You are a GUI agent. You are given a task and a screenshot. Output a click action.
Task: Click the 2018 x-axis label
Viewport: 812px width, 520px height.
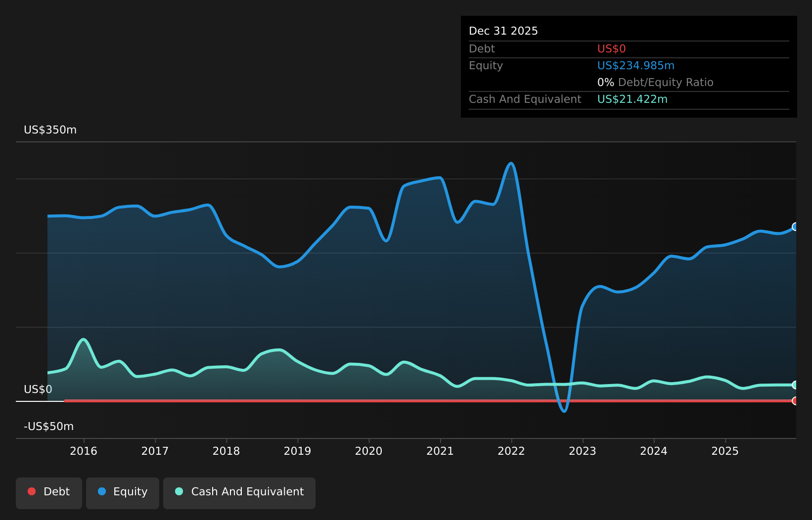(226, 451)
